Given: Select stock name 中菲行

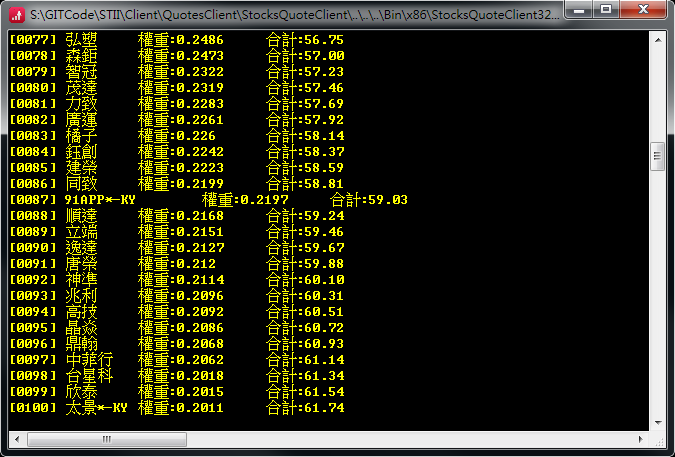Looking at the screenshot, I should 90,360.
